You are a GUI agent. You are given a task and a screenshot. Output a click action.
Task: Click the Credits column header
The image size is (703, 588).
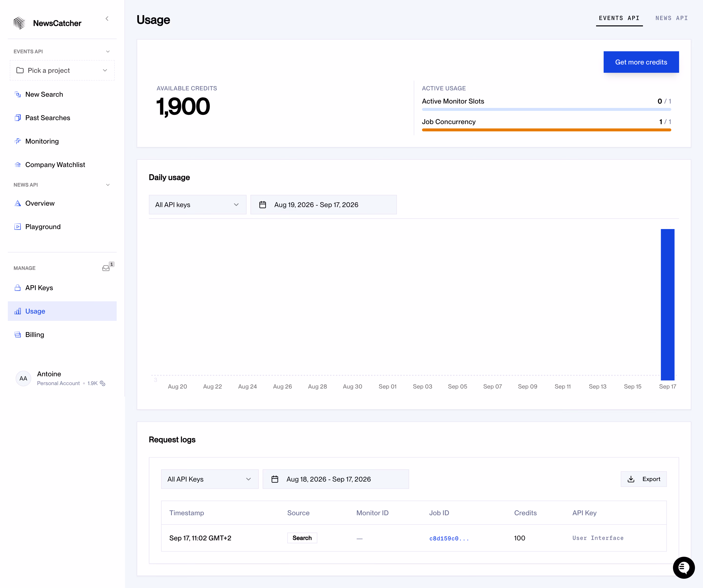pyautogui.click(x=525, y=513)
